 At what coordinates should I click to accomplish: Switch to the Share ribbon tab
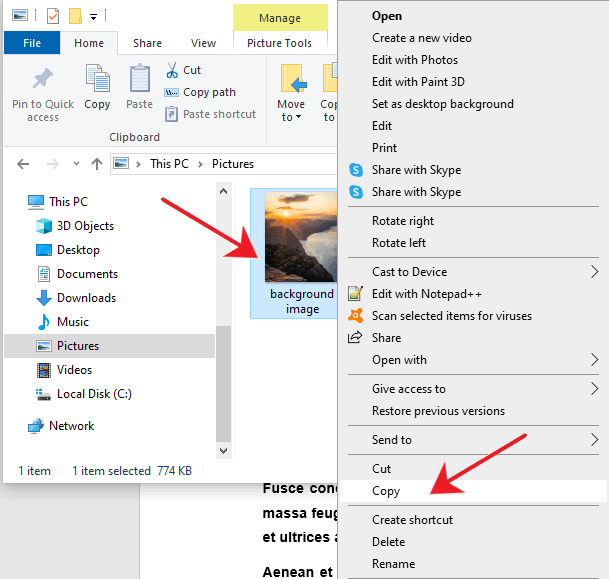click(x=147, y=43)
